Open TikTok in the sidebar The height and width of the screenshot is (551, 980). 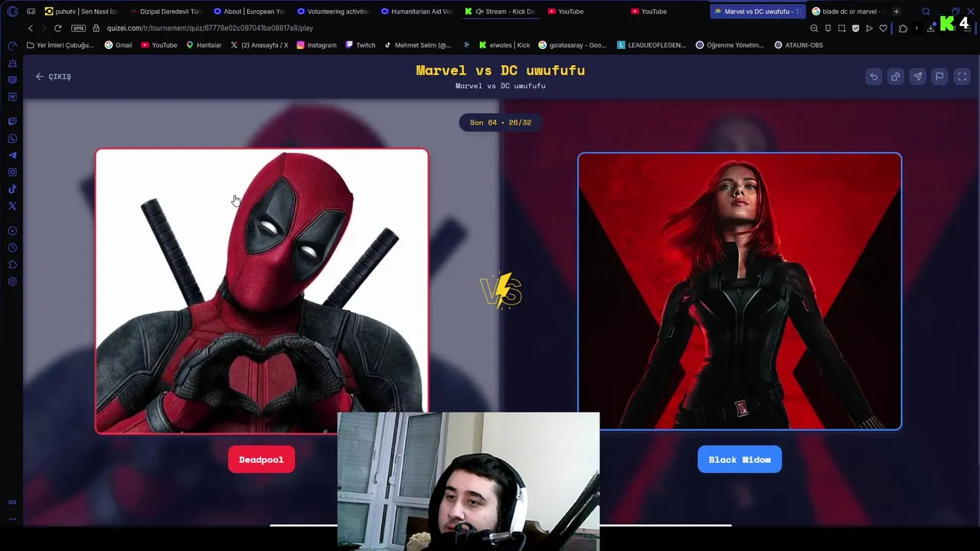click(12, 189)
